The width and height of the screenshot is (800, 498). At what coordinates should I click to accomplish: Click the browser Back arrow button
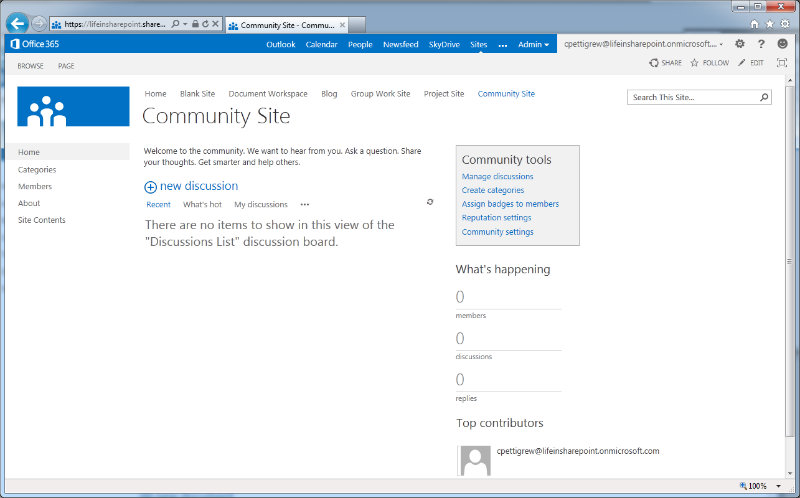17,23
